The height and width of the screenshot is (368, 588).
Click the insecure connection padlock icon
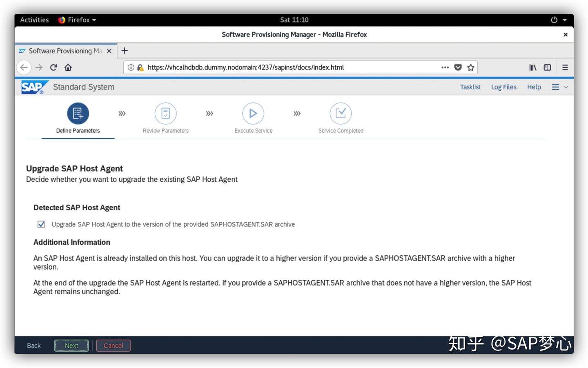(x=140, y=67)
